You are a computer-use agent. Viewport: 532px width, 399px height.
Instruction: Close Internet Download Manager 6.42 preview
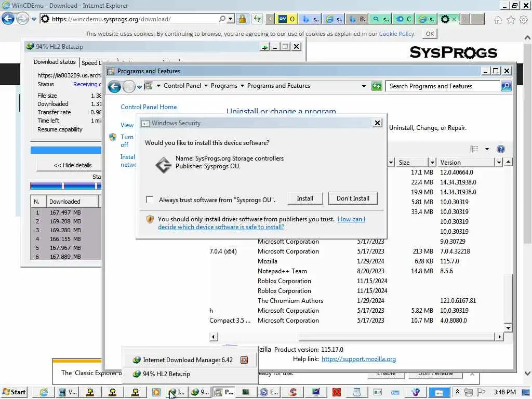point(244,360)
